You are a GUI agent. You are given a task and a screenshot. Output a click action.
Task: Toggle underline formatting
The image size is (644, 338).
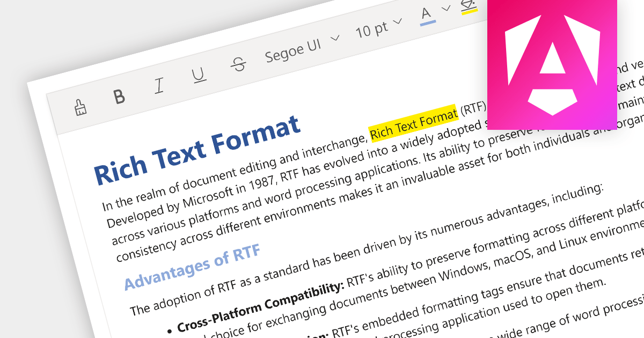click(199, 76)
